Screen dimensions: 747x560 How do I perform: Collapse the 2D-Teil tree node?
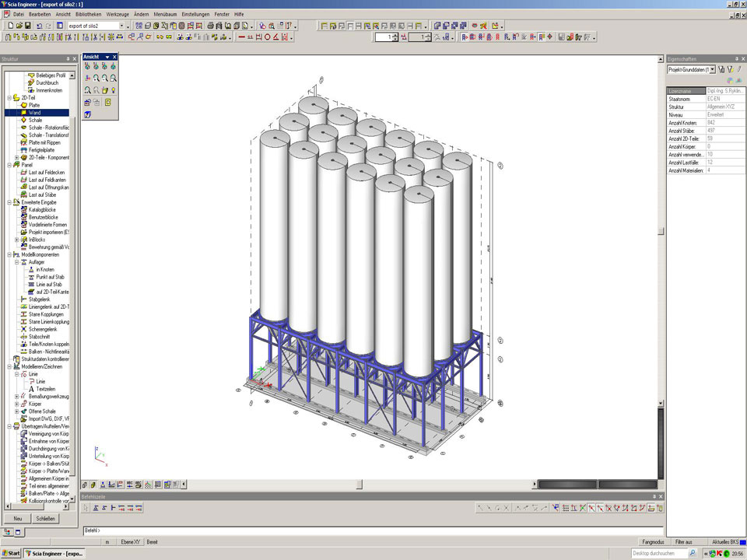pos(9,98)
